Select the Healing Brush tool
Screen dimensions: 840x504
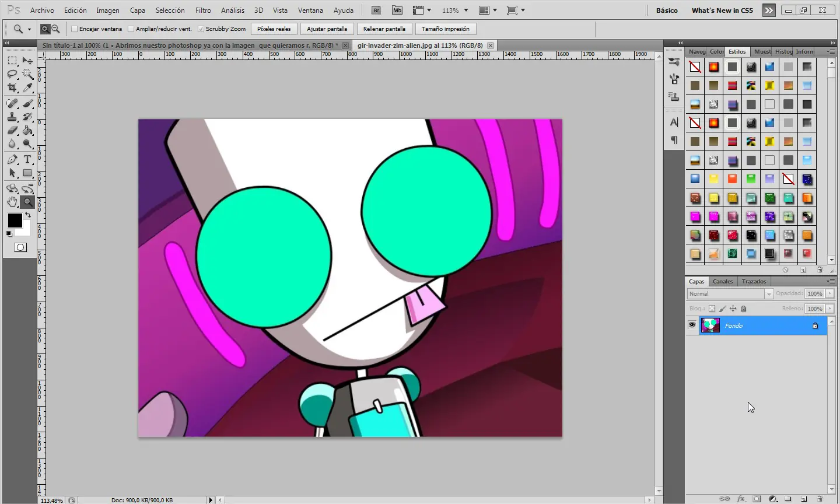[12, 103]
